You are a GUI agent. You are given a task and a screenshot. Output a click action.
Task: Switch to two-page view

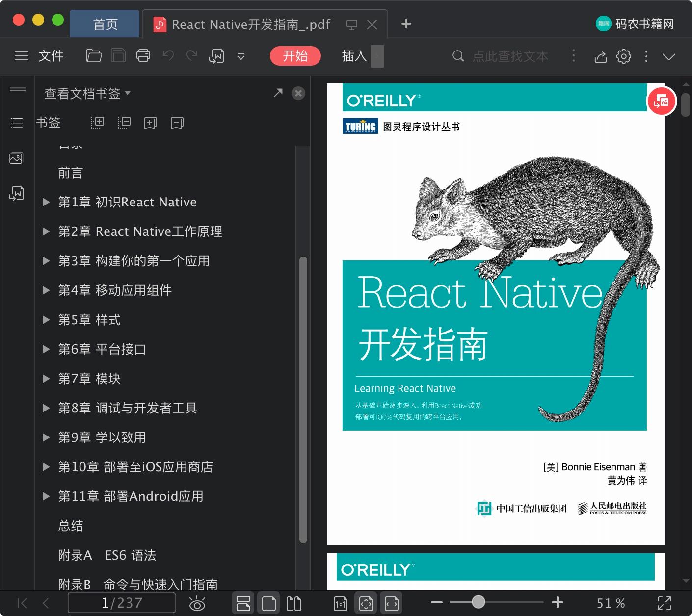point(294,603)
